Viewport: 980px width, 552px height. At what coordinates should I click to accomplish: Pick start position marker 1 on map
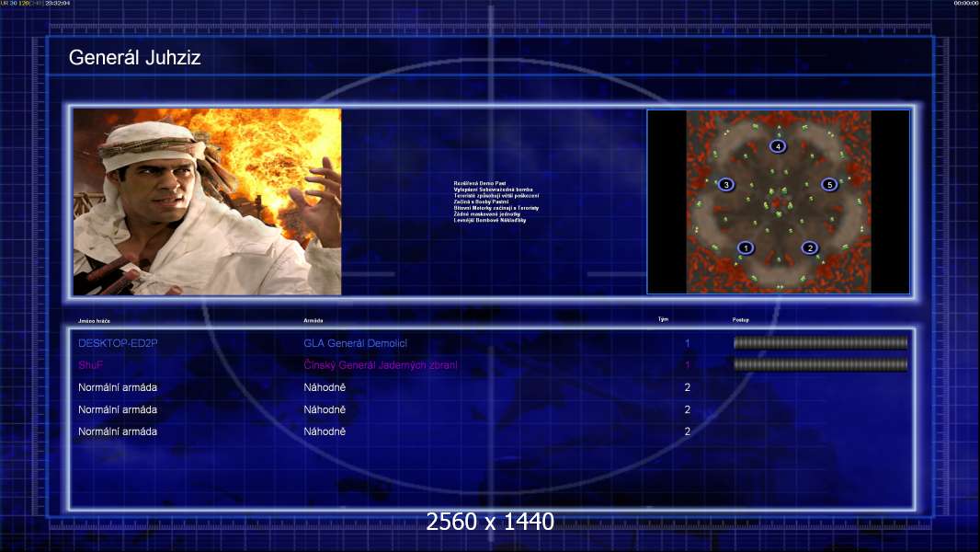coord(746,247)
